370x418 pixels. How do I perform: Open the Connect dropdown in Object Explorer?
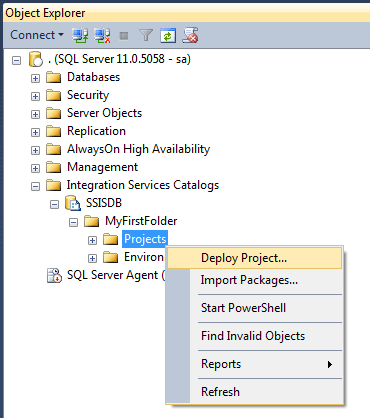click(x=37, y=35)
